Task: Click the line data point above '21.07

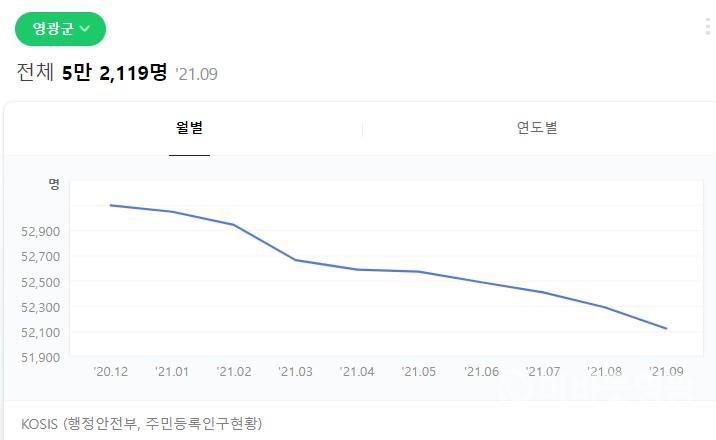Action: [543, 292]
